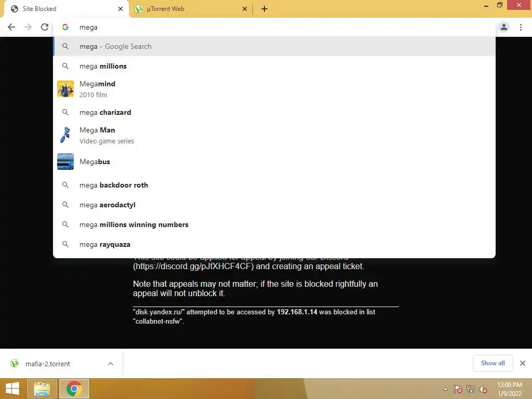Click the Action Center flag tray icon
The height and width of the screenshot is (399, 532).
(458, 389)
